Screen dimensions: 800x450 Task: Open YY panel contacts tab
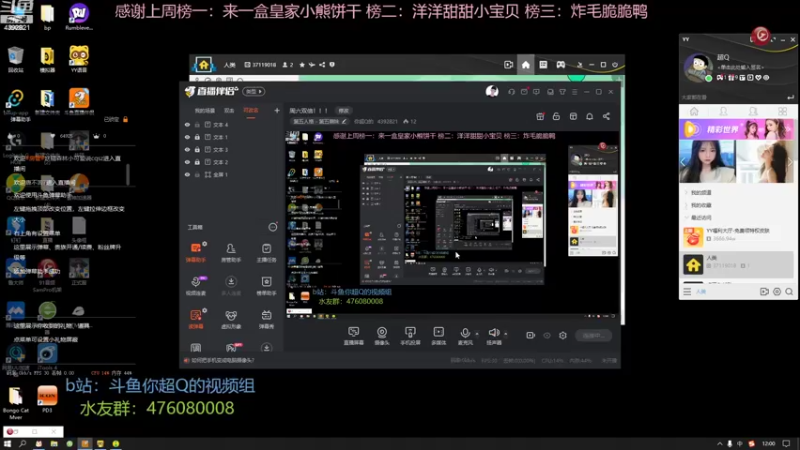pos(723,111)
